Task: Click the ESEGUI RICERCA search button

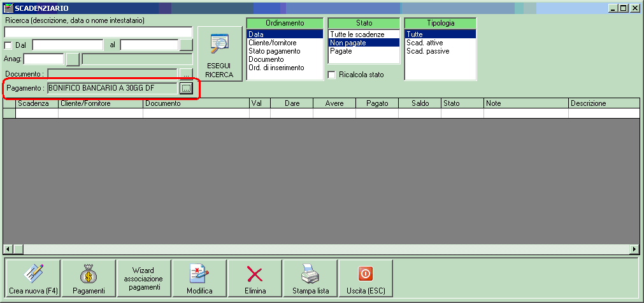Action: pyautogui.click(x=220, y=54)
